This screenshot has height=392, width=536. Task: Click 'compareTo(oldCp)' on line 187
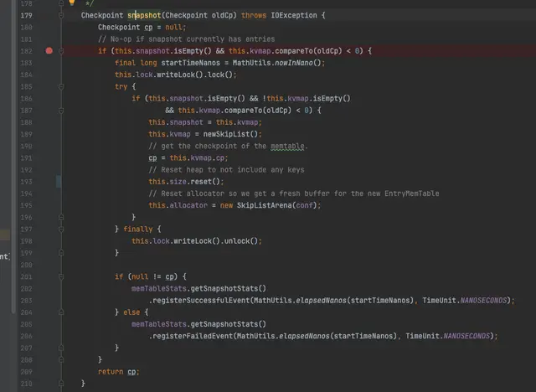(258, 111)
